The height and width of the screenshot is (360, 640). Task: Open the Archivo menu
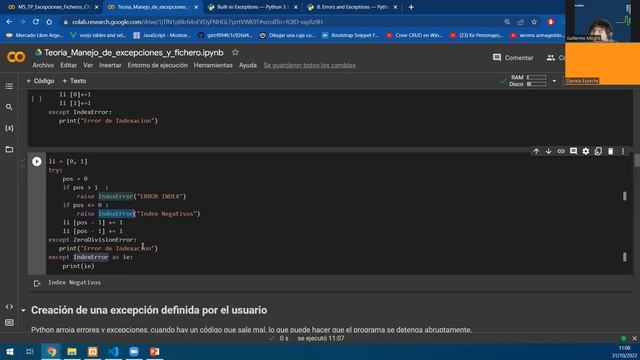tap(43, 65)
